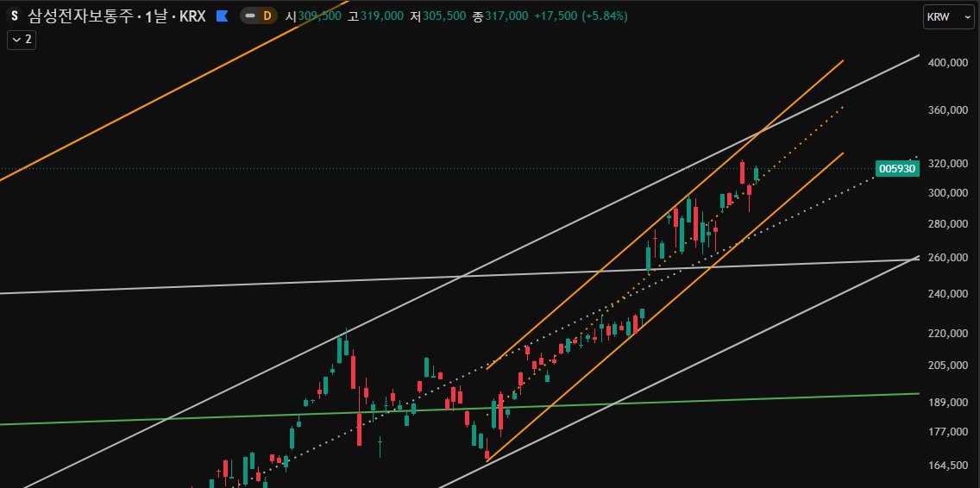Click the 189,000 price axis label

coord(947,403)
